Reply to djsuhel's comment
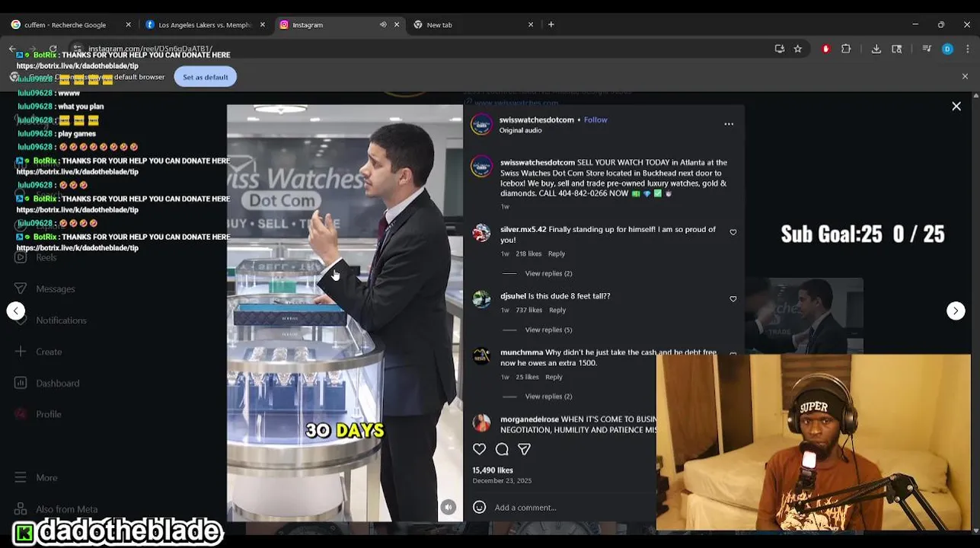 pos(557,310)
